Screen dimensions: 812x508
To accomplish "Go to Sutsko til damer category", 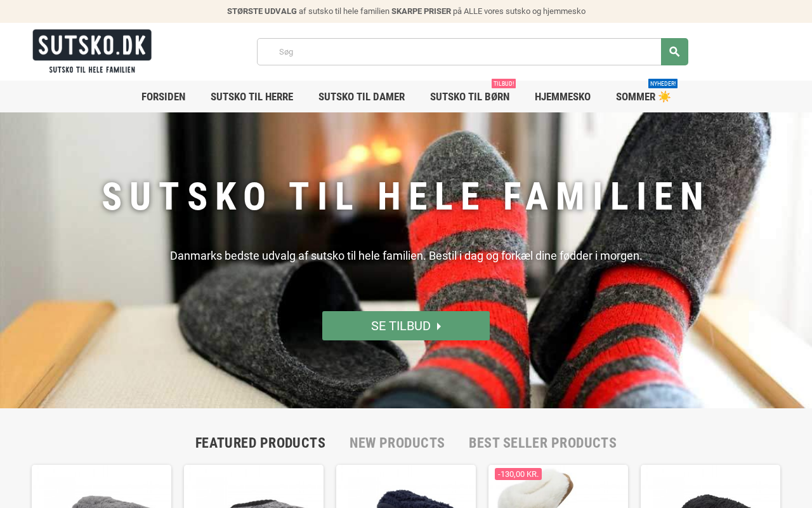I will tap(362, 97).
